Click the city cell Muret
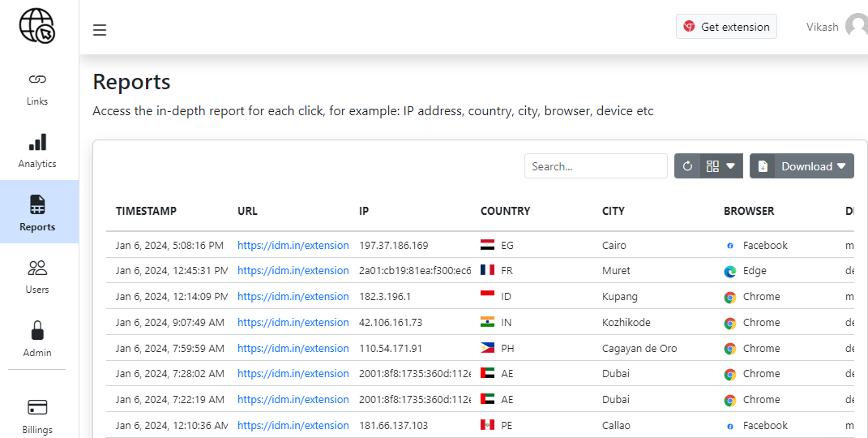 pyautogui.click(x=616, y=270)
